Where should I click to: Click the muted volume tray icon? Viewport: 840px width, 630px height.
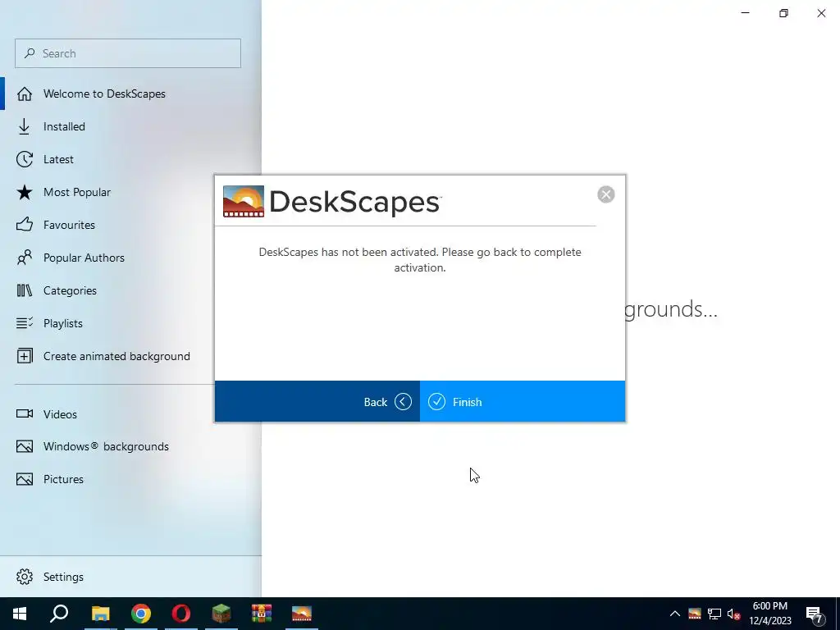point(733,614)
